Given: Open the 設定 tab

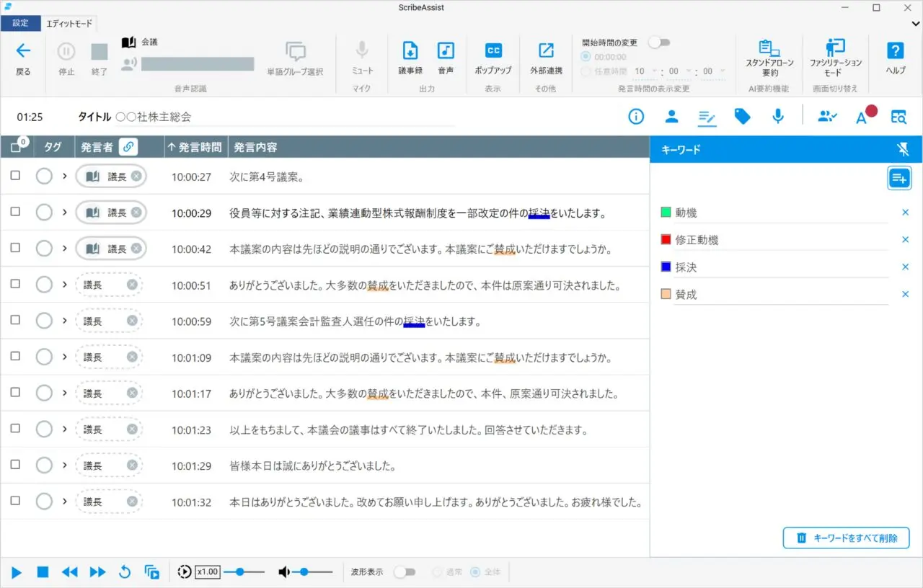Looking at the screenshot, I should click(x=20, y=23).
